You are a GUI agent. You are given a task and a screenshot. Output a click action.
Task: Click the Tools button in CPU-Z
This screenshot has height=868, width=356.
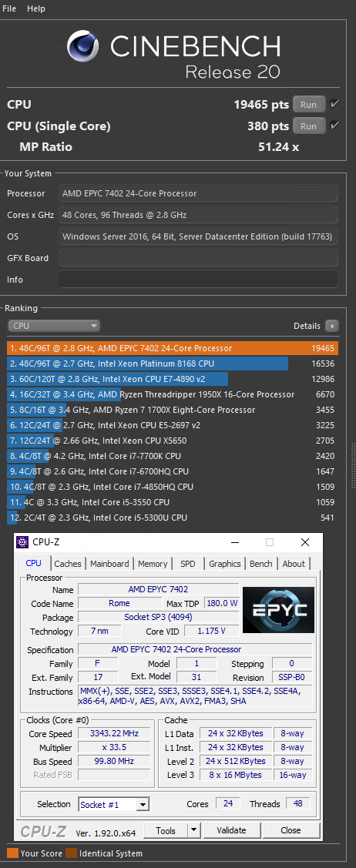[x=166, y=830]
